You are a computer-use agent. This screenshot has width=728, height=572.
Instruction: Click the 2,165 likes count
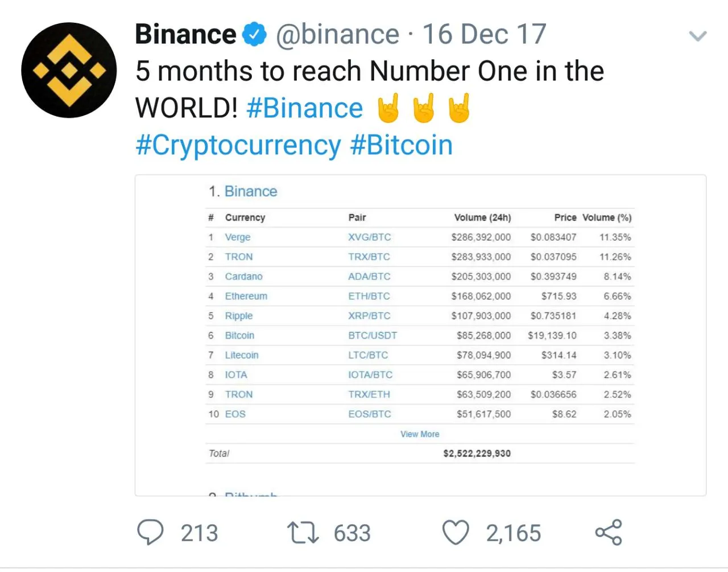[513, 533]
